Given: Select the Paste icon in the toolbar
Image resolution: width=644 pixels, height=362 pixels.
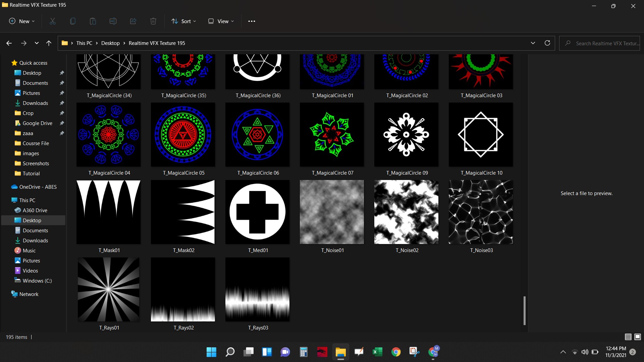Looking at the screenshot, I should click(x=93, y=21).
